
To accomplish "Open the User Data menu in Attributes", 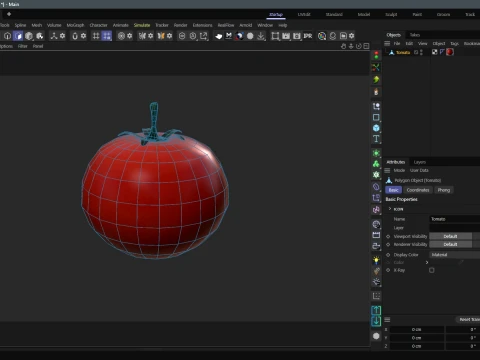I will (419, 170).
